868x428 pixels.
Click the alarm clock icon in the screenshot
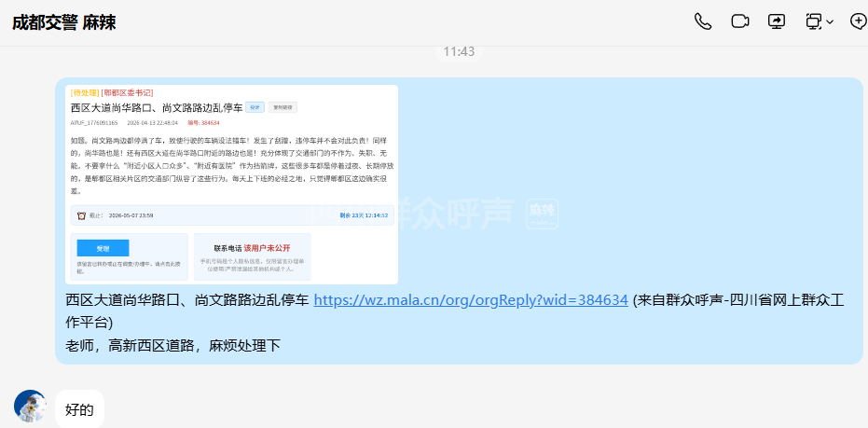tap(82, 215)
